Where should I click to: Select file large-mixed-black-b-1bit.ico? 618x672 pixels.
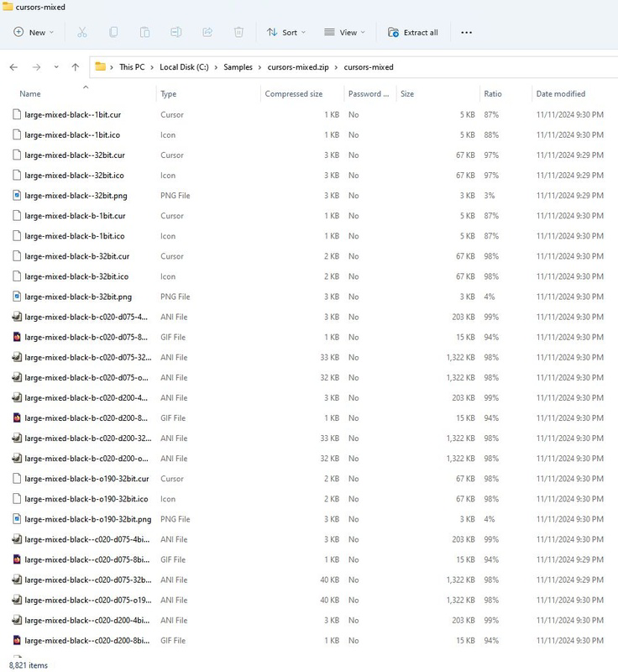(x=75, y=236)
